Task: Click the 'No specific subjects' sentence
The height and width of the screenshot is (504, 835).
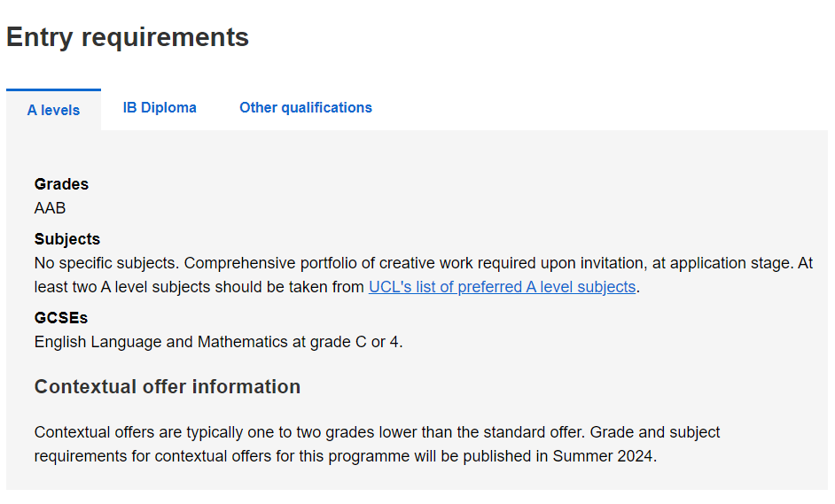Action: [x=106, y=263]
